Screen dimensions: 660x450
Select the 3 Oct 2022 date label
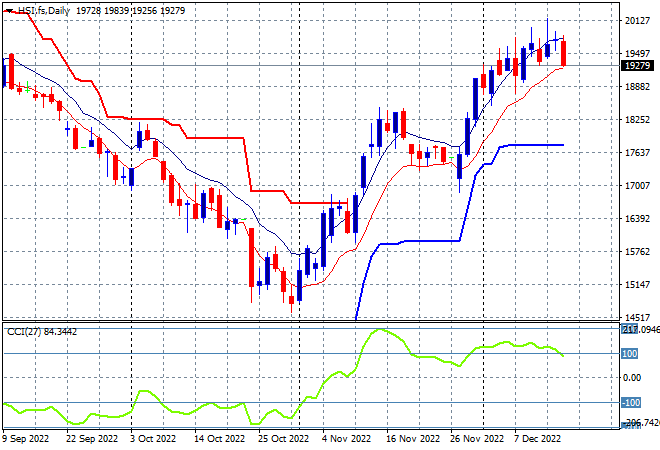153,439
